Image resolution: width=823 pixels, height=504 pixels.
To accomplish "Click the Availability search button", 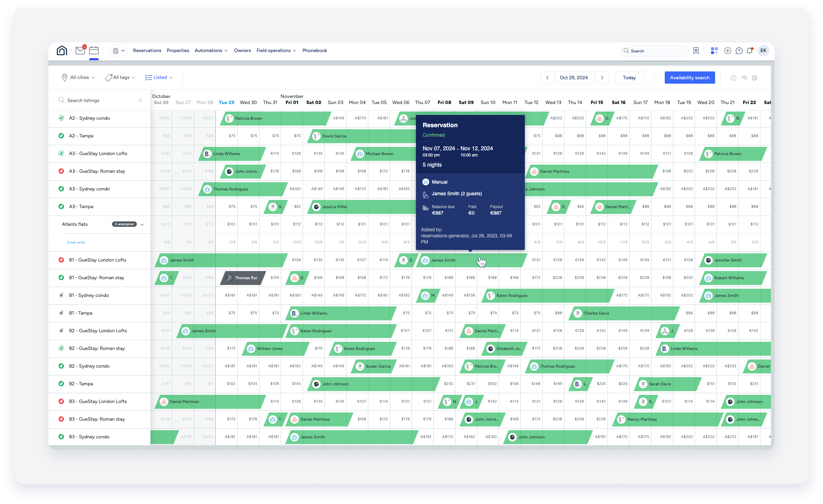I will [690, 78].
